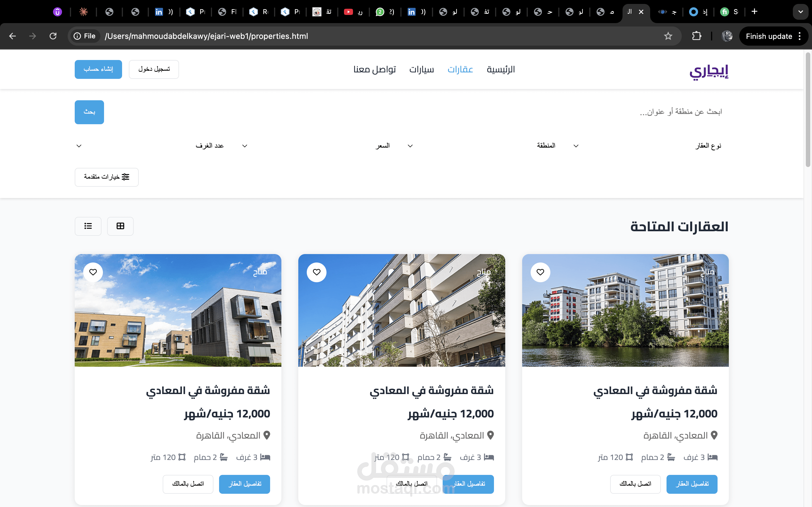Click إنشاء حساب sign-up button
The image size is (812, 507).
98,69
